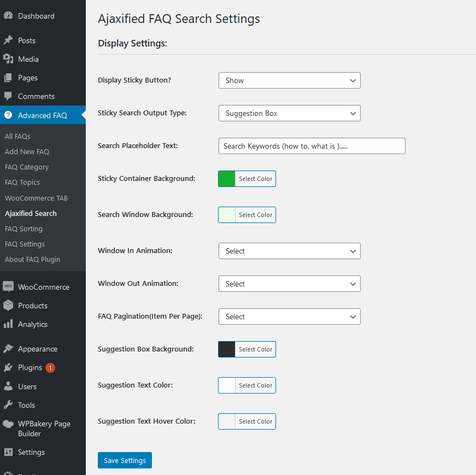Click the Tools wrench icon
The image size is (476, 475).
pyautogui.click(x=8, y=405)
